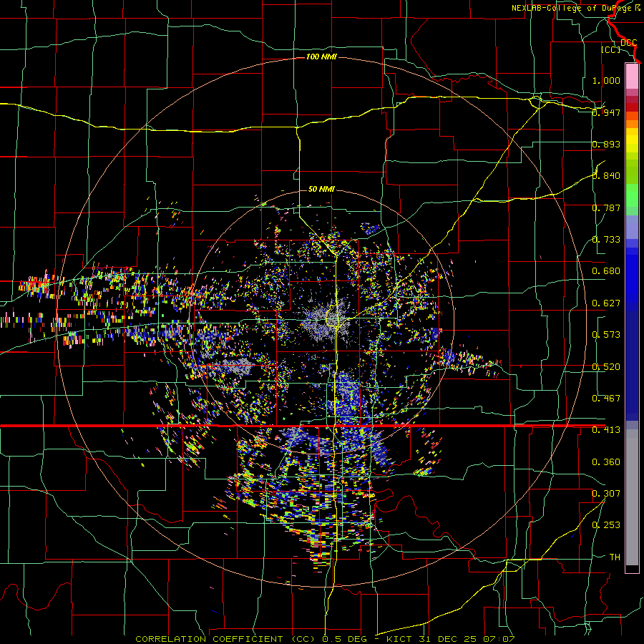644x644 pixels.
Task: Click the 0.520 color scale value
Action: pyautogui.click(x=606, y=367)
